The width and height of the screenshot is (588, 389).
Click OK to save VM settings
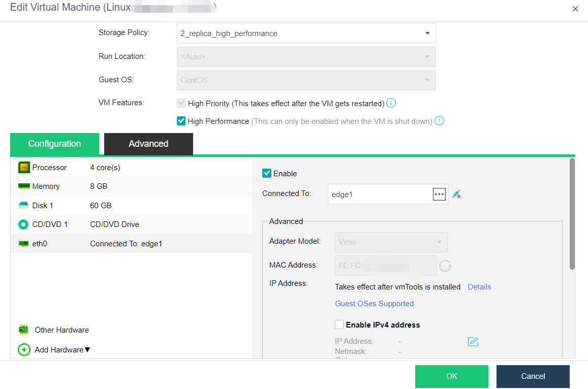451,376
